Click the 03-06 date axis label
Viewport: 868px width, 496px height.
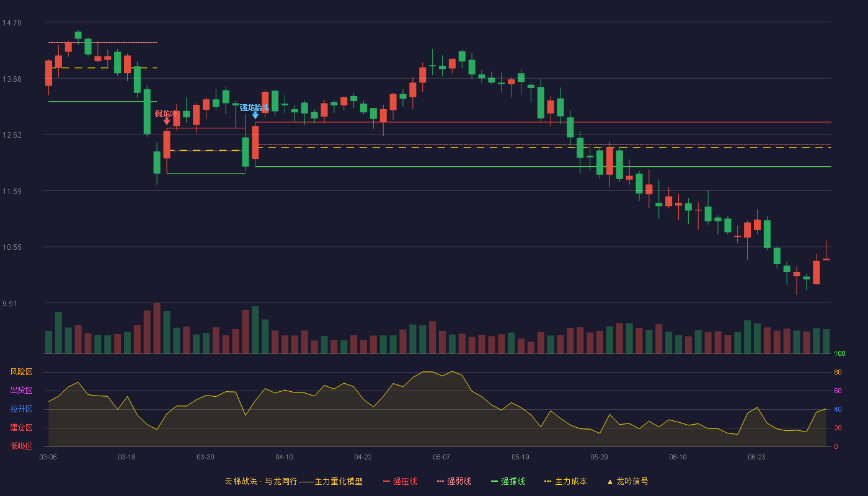pos(48,457)
